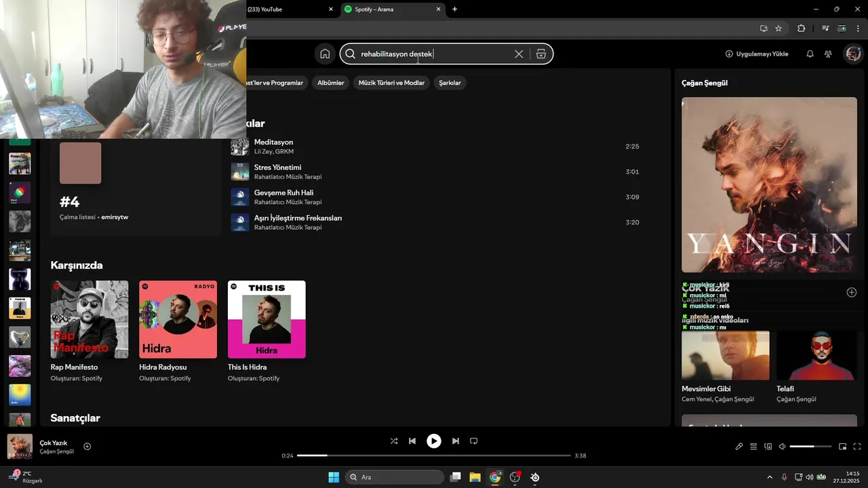Open the mini player
This screenshot has height=488, width=868.
pos(843,447)
